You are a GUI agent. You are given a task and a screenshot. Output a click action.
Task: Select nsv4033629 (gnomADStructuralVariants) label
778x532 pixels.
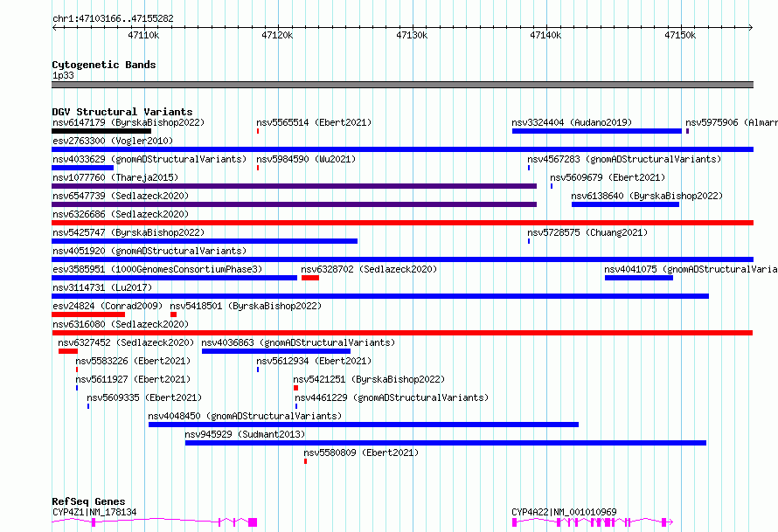149,159
